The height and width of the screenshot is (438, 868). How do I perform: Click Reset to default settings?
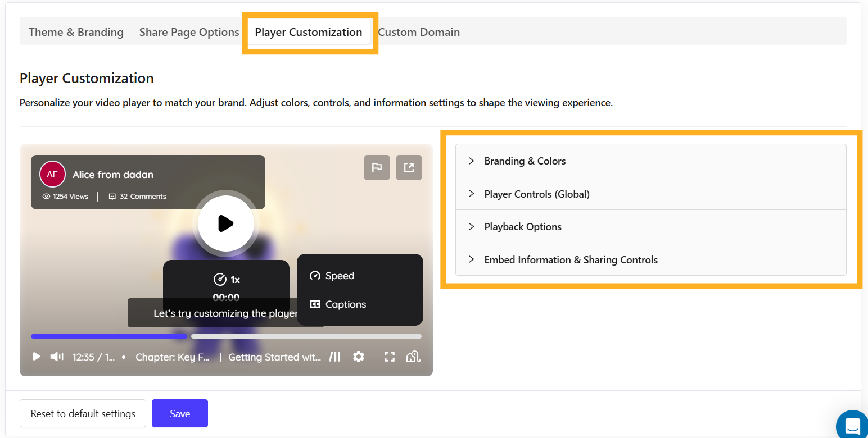pos(83,413)
